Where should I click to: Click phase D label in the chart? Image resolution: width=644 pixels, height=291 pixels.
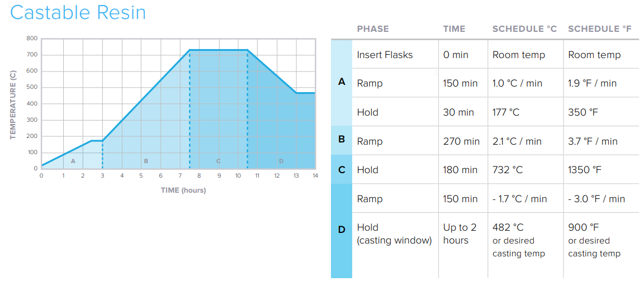281,161
